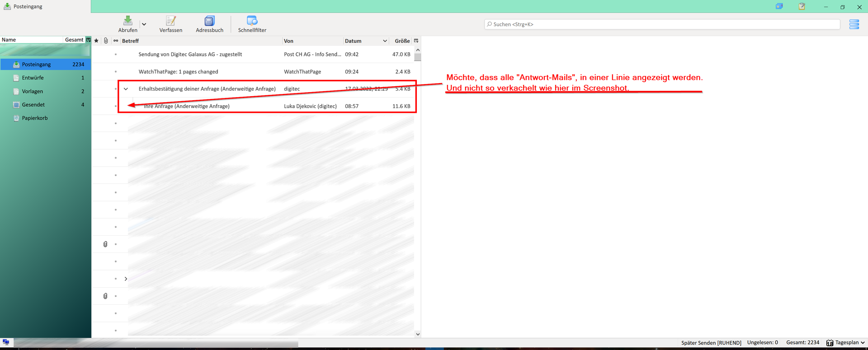868x350 pixels.
Task: Toggle the thread column header icon
Action: [116, 41]
